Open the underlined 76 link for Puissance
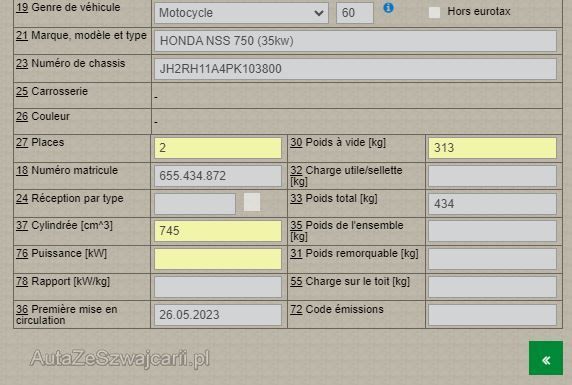Screen dimensions: 572x385 [x=22, y=253]
